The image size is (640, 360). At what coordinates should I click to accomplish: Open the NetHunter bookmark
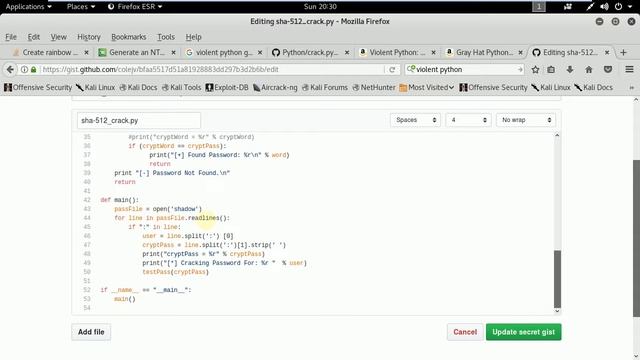[x=374, y=87]
